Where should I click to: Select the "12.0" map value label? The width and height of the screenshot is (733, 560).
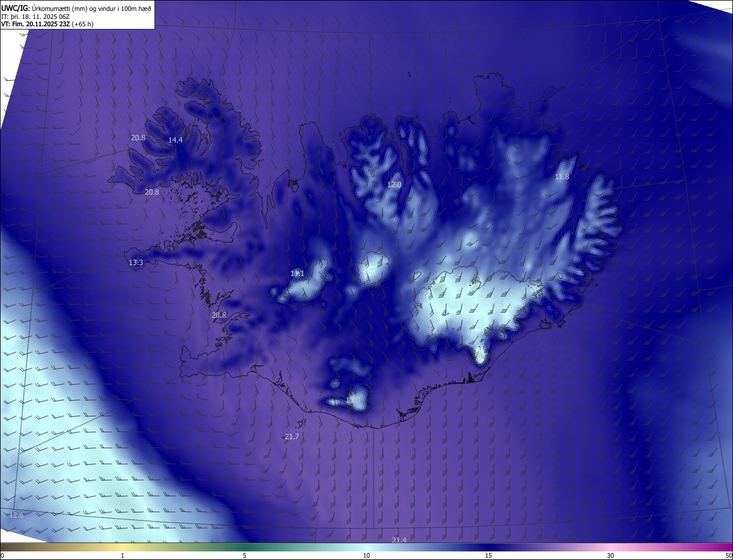click(x=394, y=184)
